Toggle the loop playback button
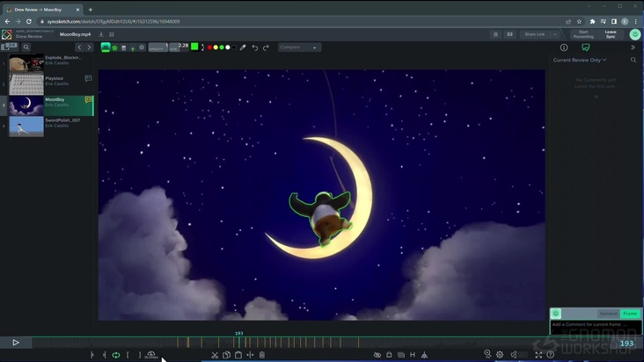 coord(116,355)
